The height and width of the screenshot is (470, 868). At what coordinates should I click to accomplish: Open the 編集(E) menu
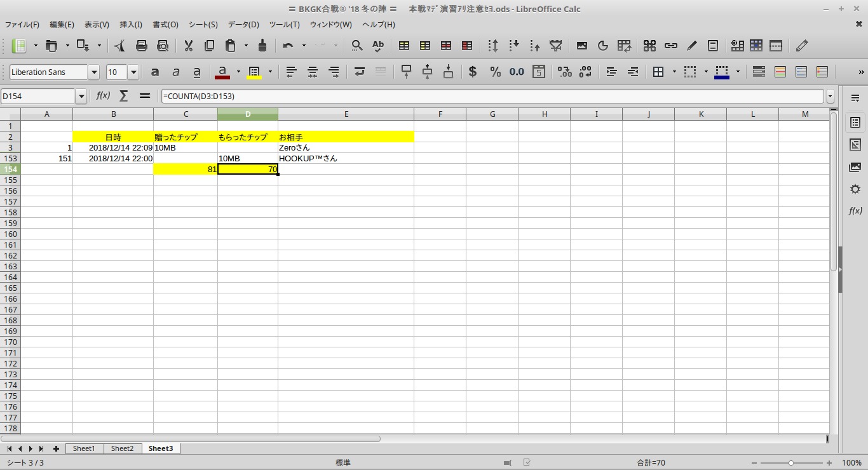point(62,24)
